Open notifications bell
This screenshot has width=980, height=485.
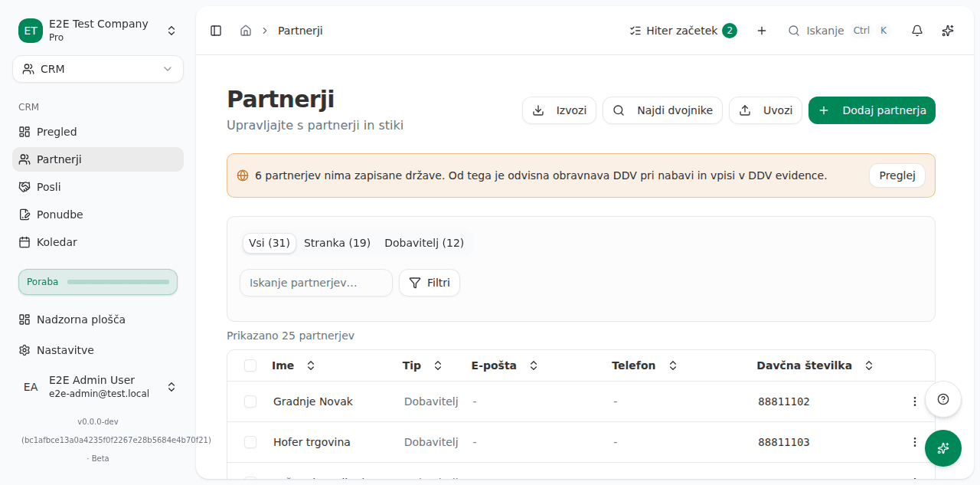(x=917, y=31)
